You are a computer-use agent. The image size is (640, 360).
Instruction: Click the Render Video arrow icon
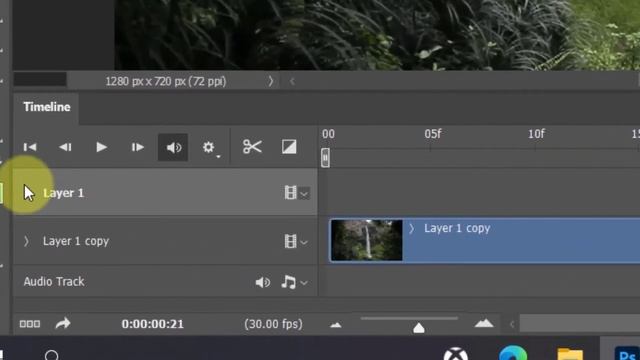pos(63,324)
